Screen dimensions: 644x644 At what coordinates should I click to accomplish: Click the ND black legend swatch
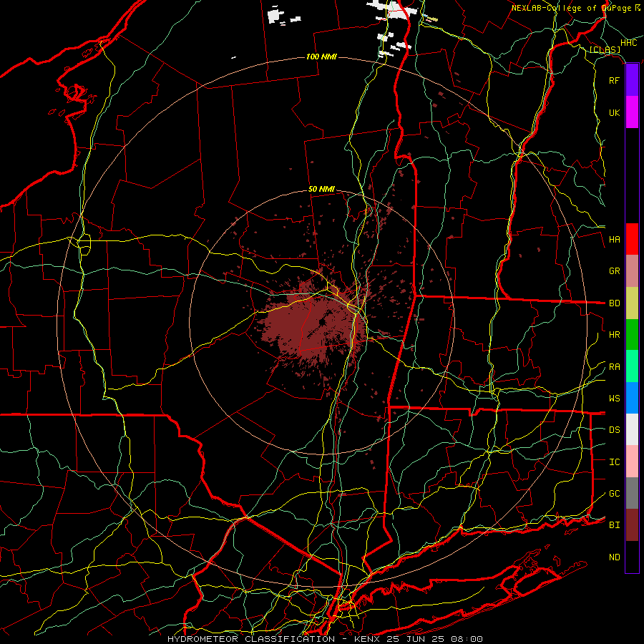coord(632,557)
